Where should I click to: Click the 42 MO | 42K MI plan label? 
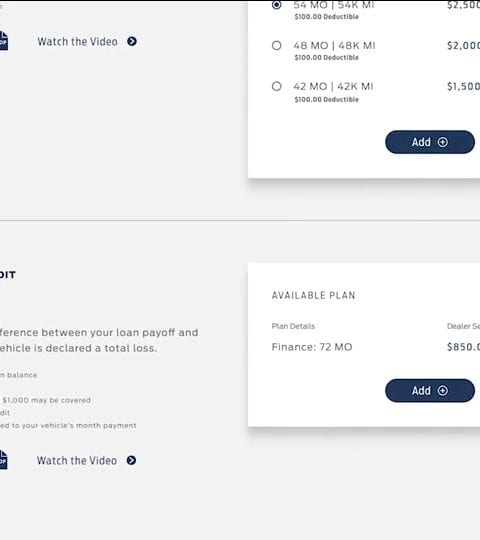(x=333, y=86)
